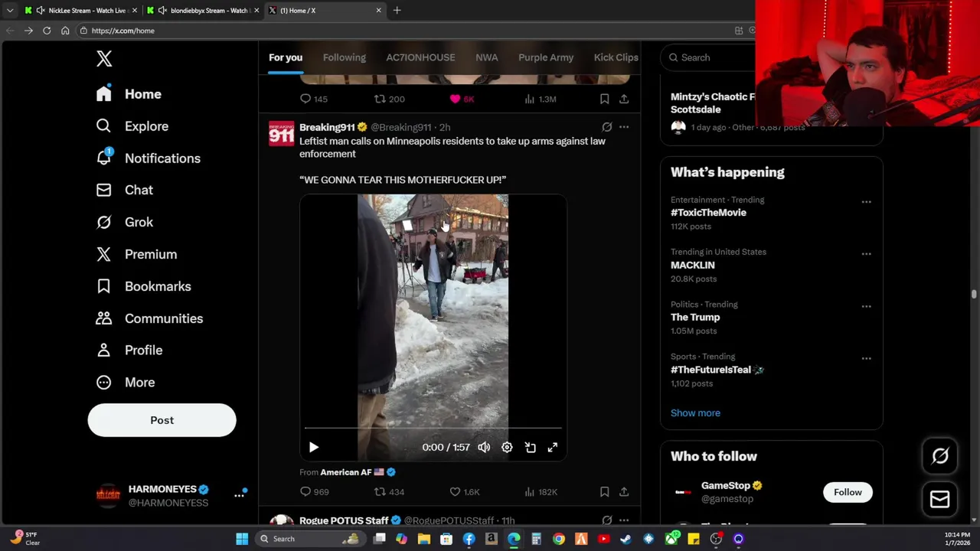Click the Post button
This screenshot has height=551, width=980.
(x=162, y=420)
